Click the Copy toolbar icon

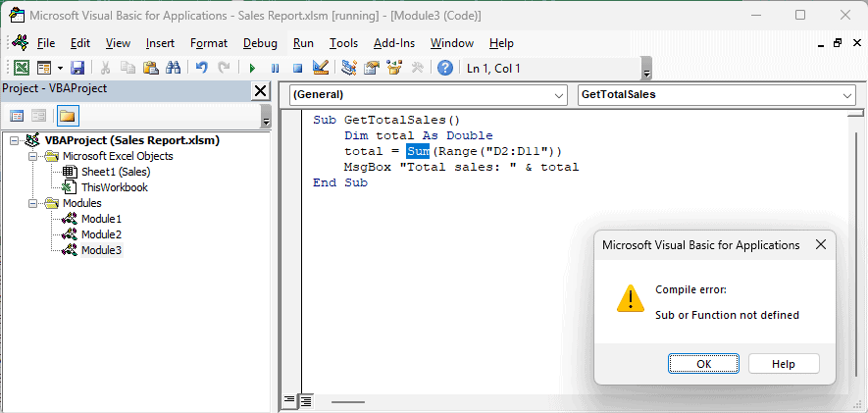(128, 68)
